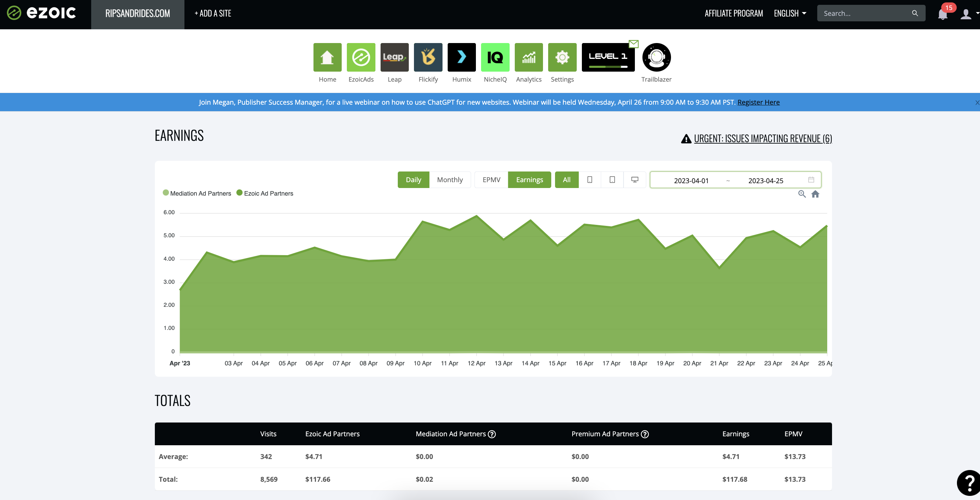The image size is (980, 500).
Task: Open the Flickify icon
Action: (428, 57)
